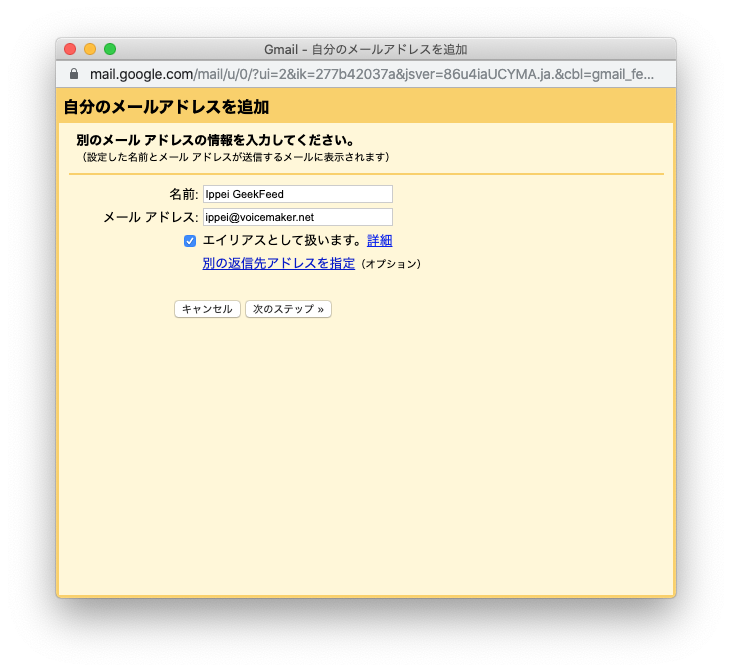The image size is (732, 672).
Task: Open the 詳細 link
Action: 380,241
